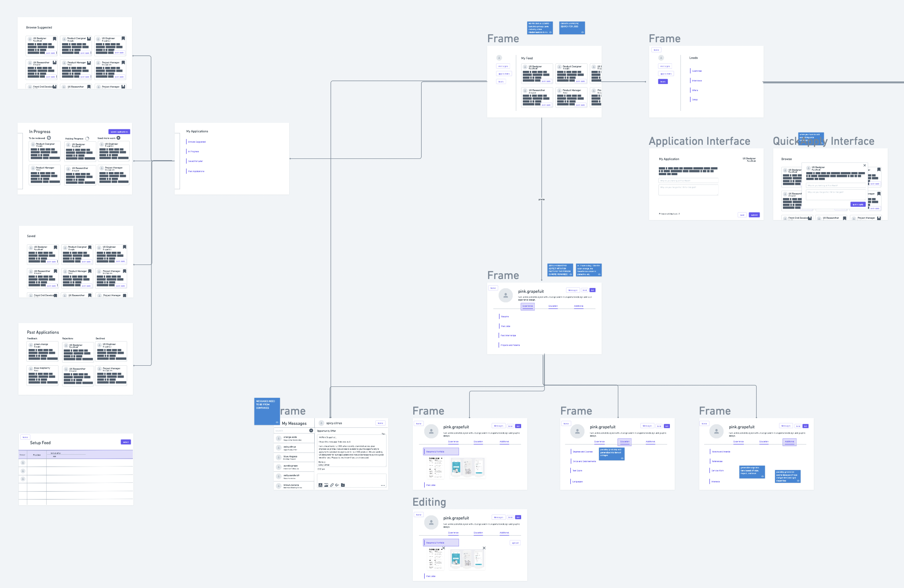This screenshot has height=588, width=904.
Task: Click the plus icon beside messages search
Action: [x=311, y=430]
